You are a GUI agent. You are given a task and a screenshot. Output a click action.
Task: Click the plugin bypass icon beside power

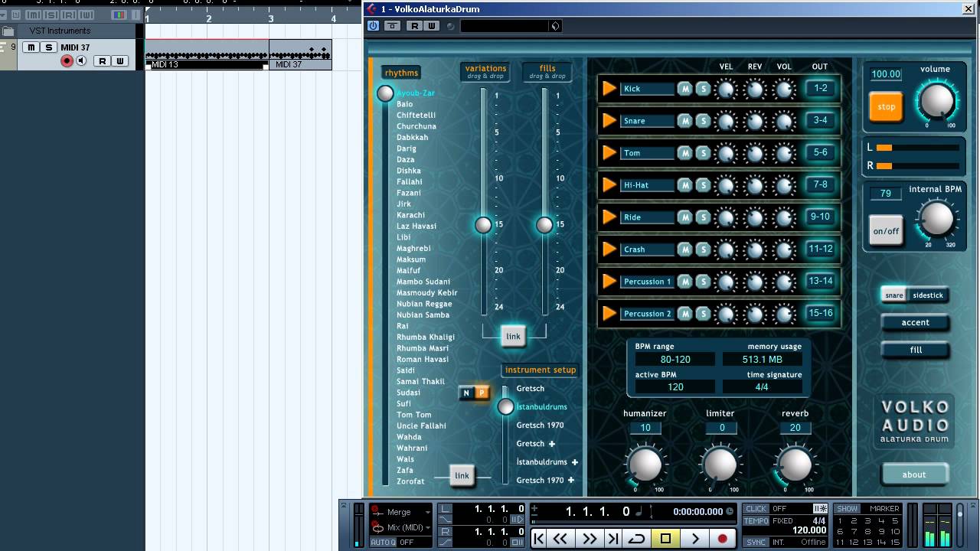[392, 26]
